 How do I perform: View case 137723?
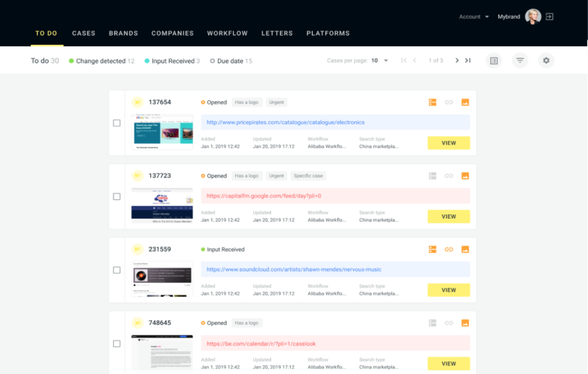pyautogui.click(x=448, y=217)
